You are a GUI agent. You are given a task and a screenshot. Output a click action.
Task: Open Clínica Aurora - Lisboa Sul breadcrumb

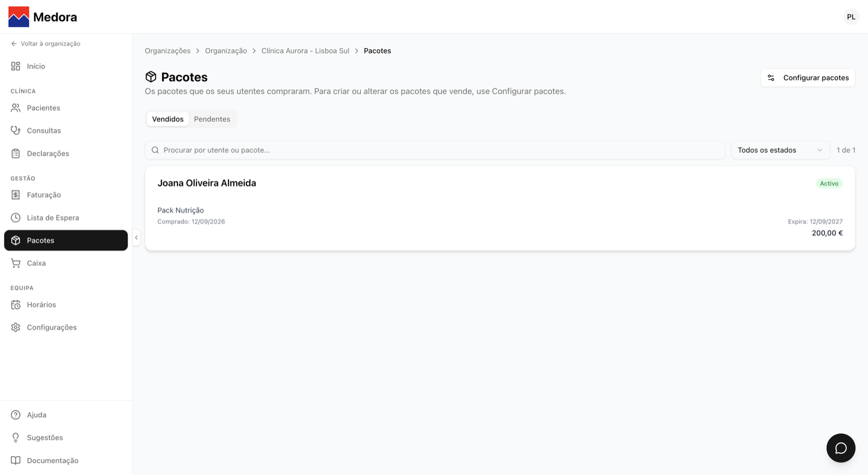coord(305,50)
